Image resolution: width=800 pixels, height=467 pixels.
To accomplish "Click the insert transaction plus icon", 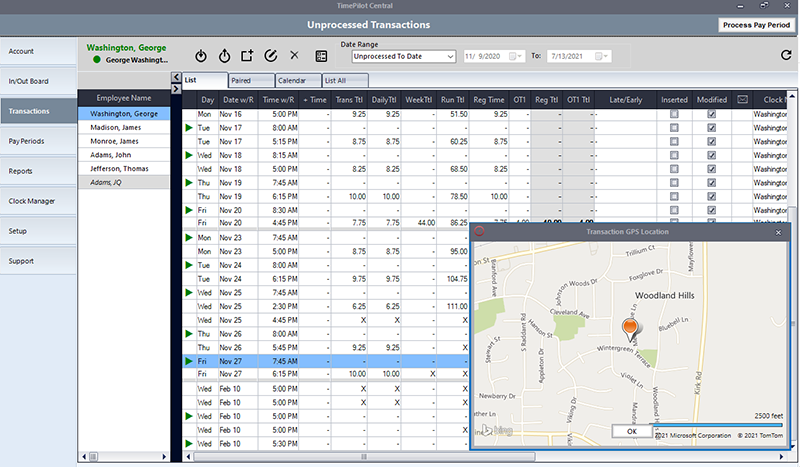I will click(x=247, y=56).
